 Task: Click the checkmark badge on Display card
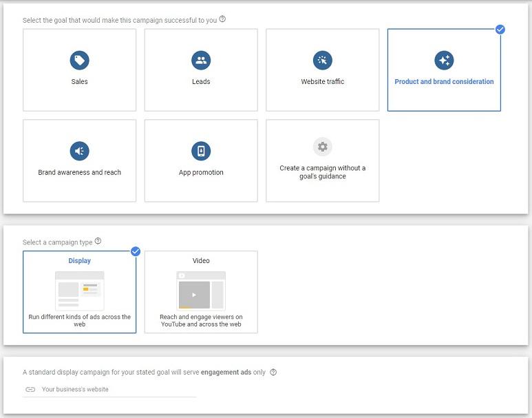(136, 251)
